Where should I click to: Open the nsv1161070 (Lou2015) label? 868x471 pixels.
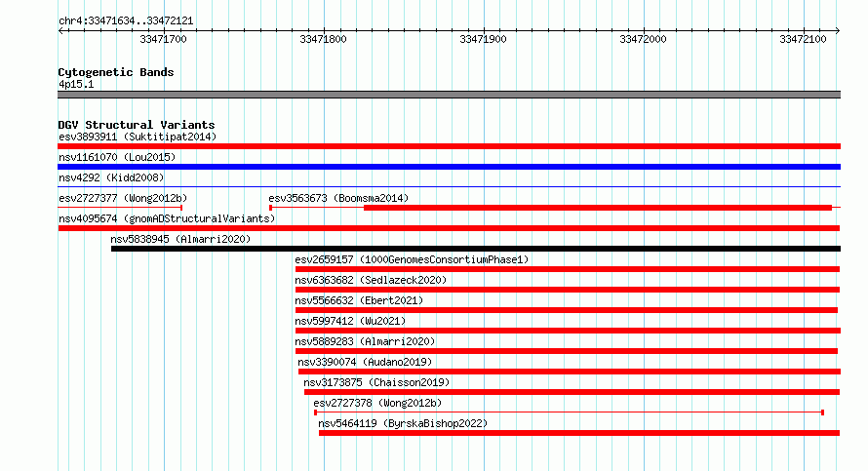coord(117,157)
